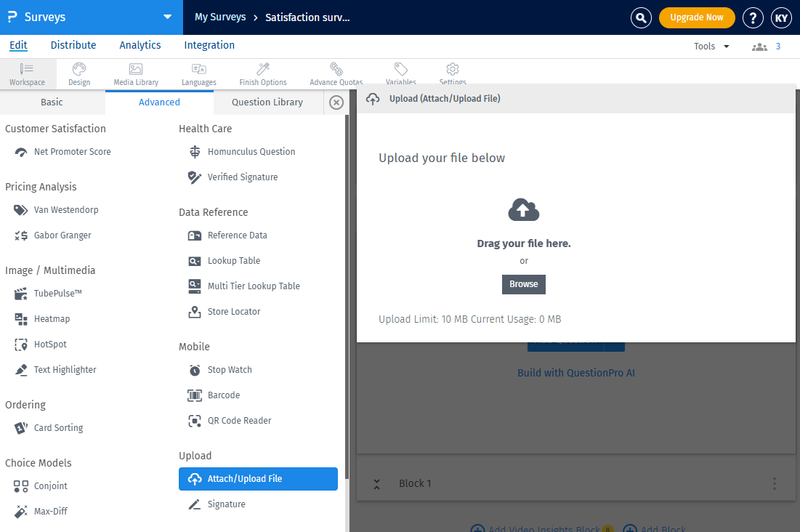Click the My Surveys breadcrumb link
The image size is (800, 532).
(220, 17)
